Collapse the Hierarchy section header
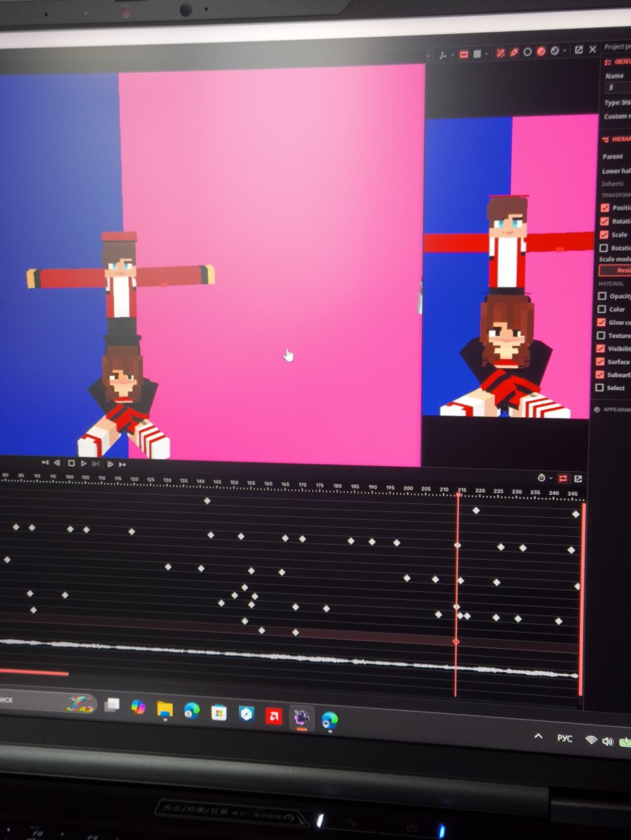 click(x=616, y=139)
